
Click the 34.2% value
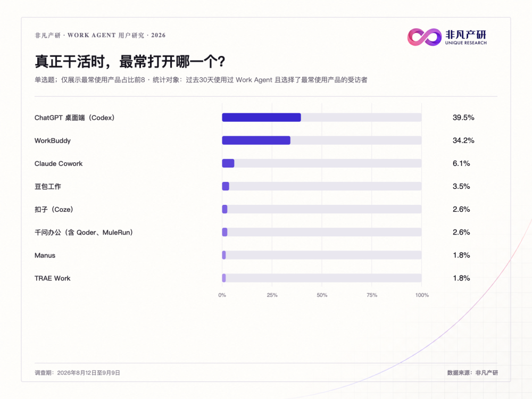click(x=463, y=140)
